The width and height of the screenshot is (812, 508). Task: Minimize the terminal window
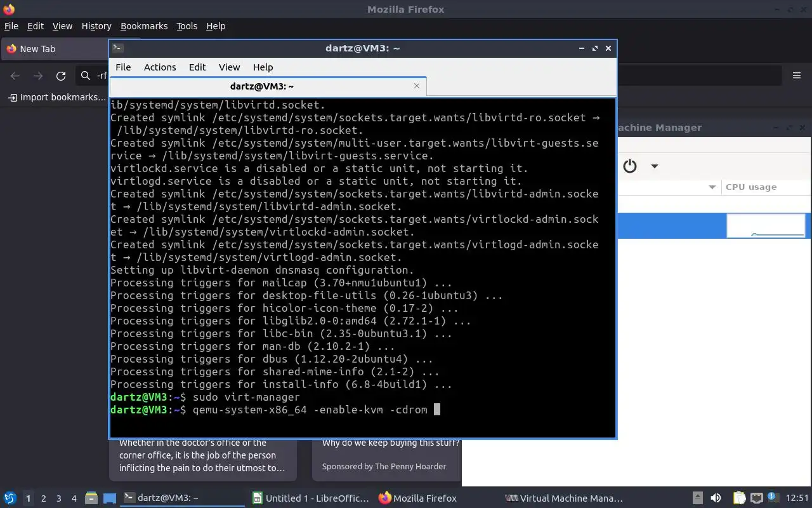point(582,48)
